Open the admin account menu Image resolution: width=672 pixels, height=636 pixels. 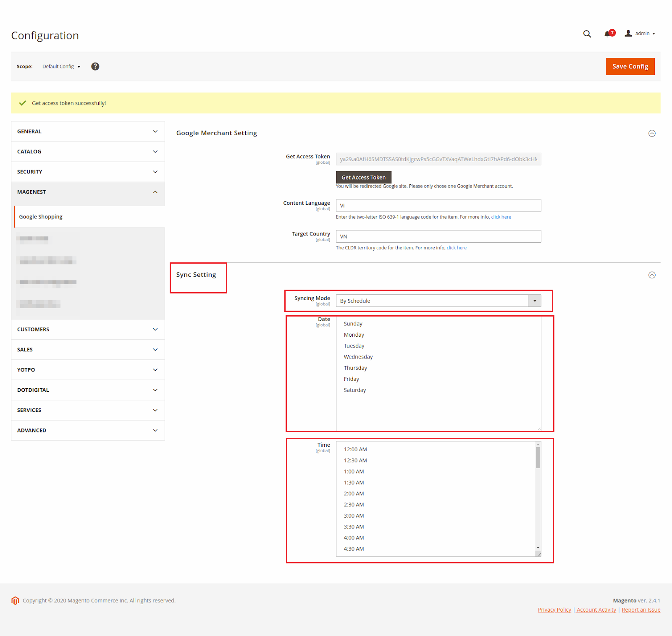(640, 34)
